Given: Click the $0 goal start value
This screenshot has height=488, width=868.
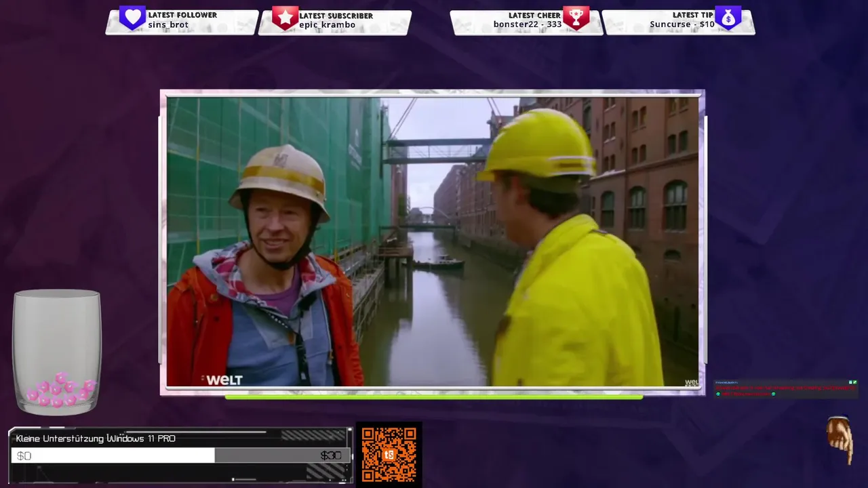Looking at the screenshot, I should (24, 455).
